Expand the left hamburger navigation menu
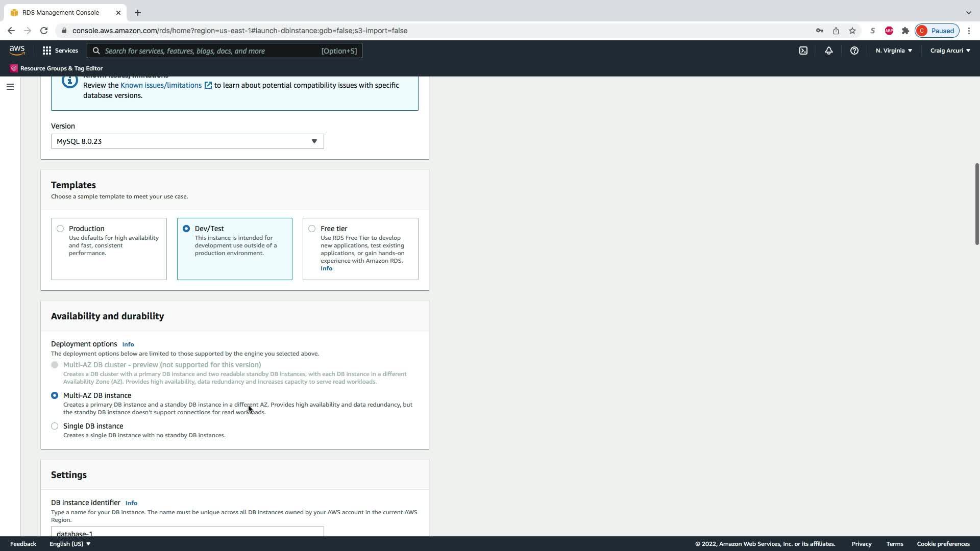 click(10, 87)
